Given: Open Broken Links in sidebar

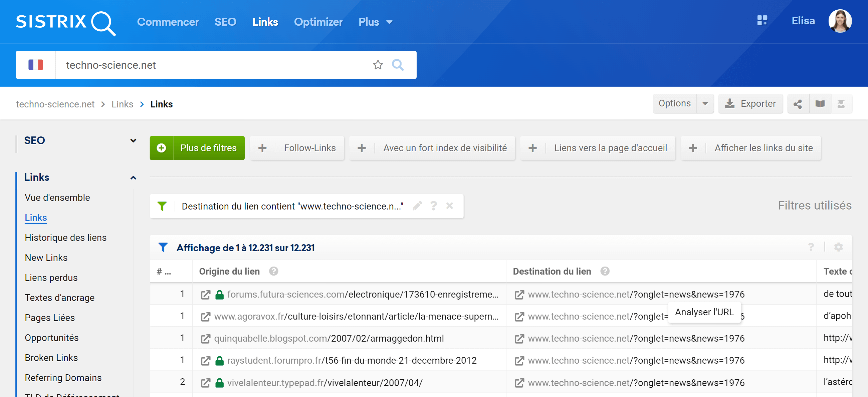Looking at the screenshot, I should (51, 358).
